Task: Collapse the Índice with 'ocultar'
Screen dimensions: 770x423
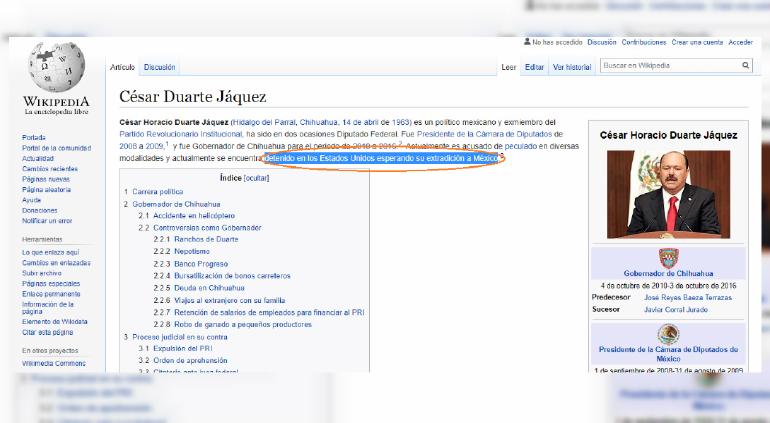Action: coord(256,178)
